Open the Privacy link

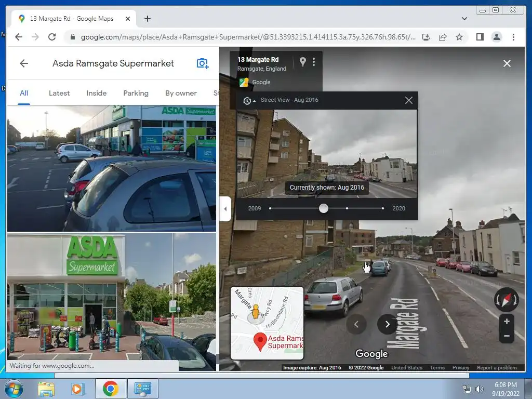pyautogui.click(x=461, y=367)
